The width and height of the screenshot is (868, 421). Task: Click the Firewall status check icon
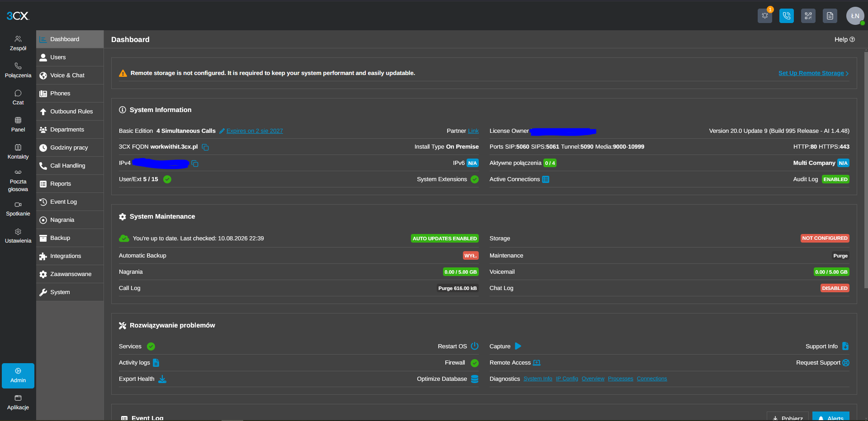[475, 363]
